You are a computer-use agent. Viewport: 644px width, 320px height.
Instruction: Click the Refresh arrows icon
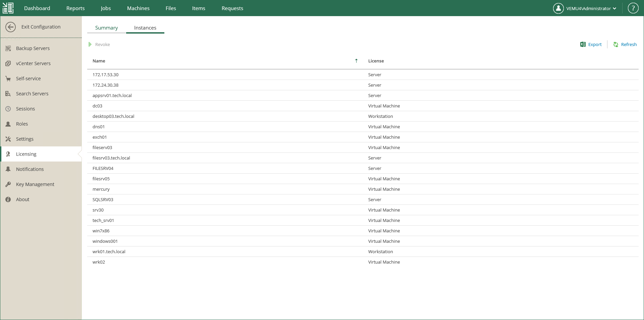point(616,44)
